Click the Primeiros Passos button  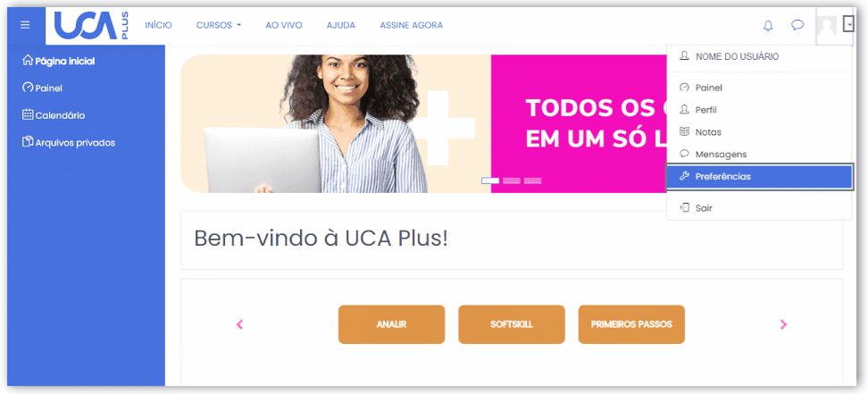[631, 324]
